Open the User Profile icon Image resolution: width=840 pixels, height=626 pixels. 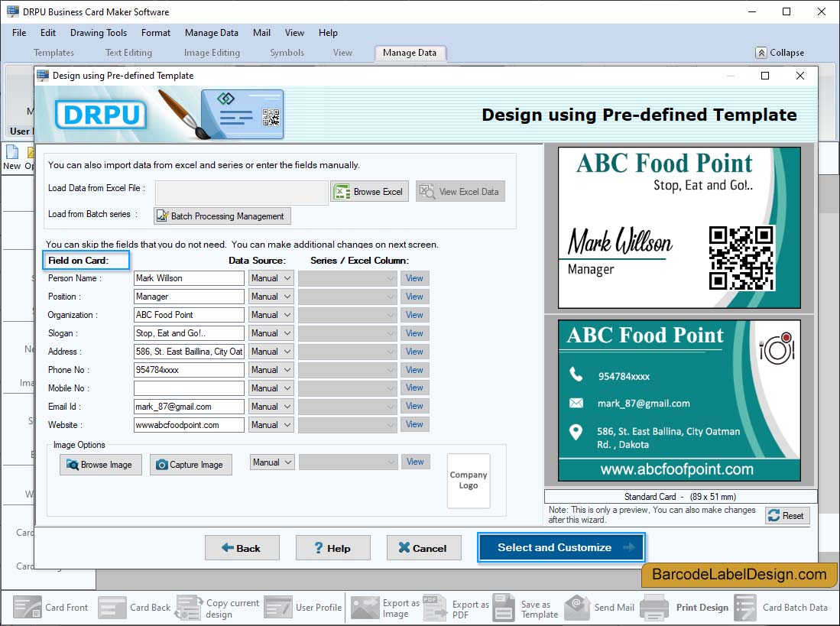pos(278,607)
